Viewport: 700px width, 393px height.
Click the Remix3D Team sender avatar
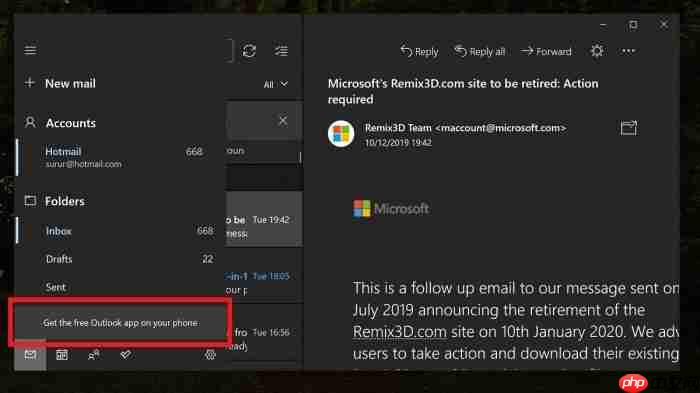(341, 134)
